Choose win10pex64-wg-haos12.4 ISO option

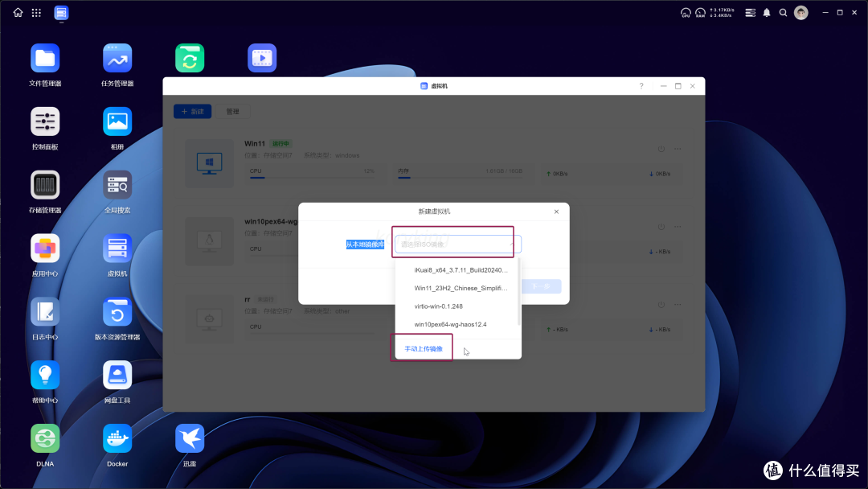(x=458, y=324)
